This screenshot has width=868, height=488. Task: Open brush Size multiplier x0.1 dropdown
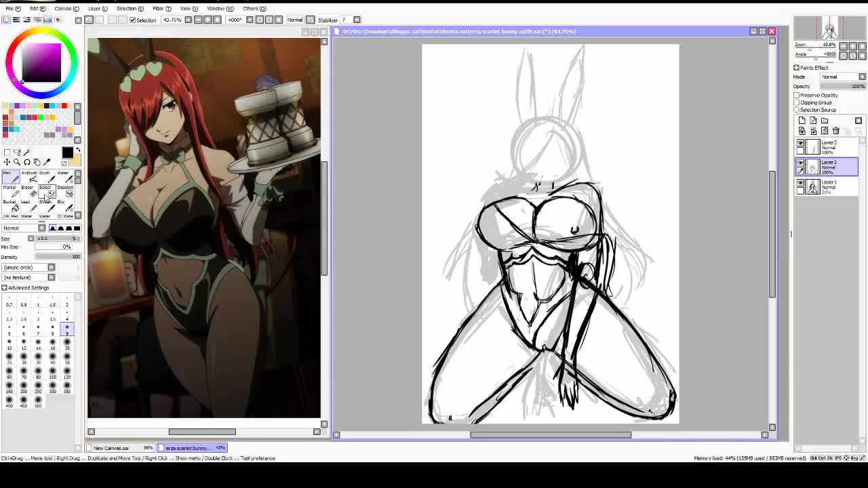click(x=31, y=239)
